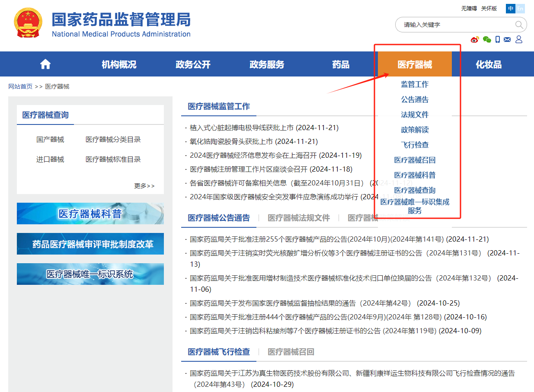Open the 进口器械 query link
534x392 pixels.
[x=50, y=159]
